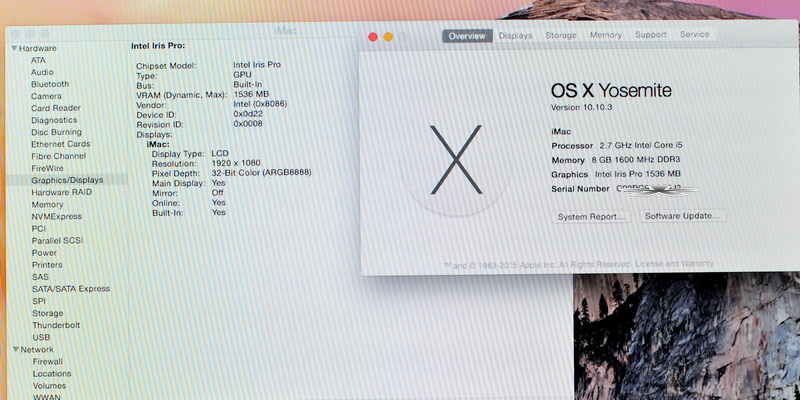Viewport: 800px width, 400px height.
Task: Select Card Reader in the sidebar
Action: tap(56, 108)
